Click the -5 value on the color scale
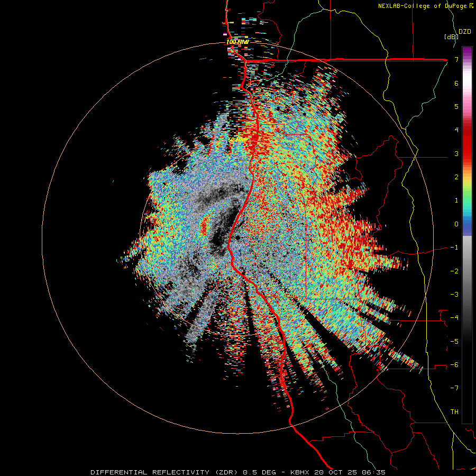 (454, 342)
